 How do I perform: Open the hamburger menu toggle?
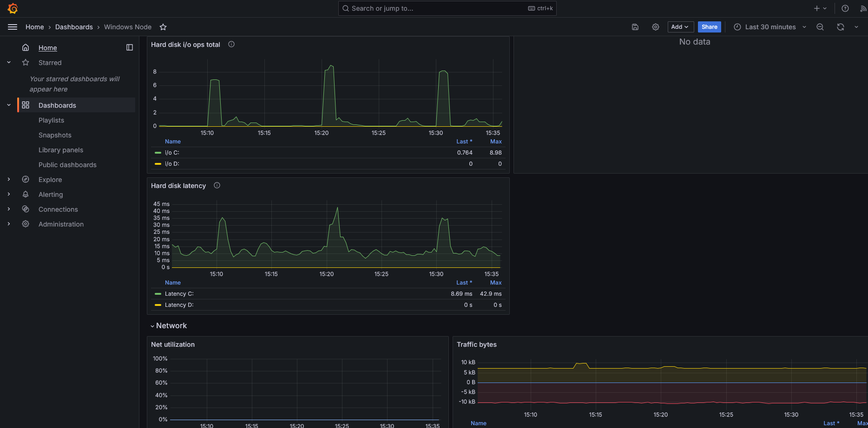(x=13, y=27)
